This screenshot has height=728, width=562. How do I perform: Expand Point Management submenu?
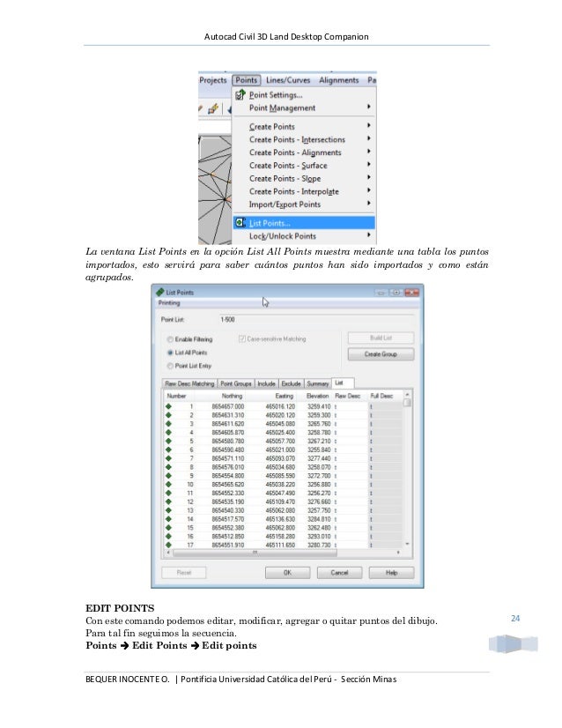pyautogui.click(x=304, y=108)
